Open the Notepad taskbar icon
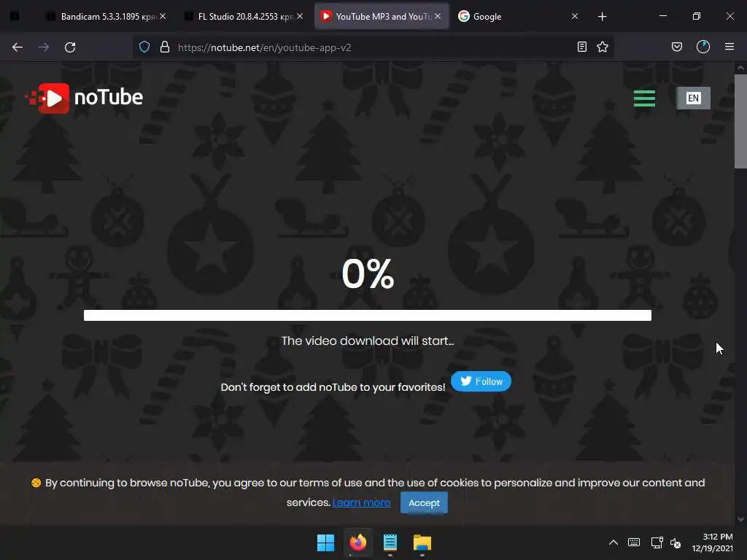747x560 pixels. tap(390, 542)
